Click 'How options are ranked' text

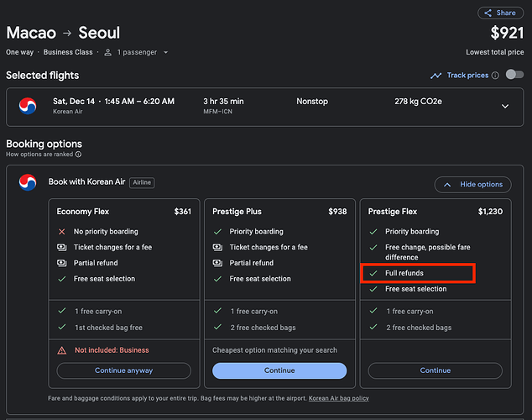39,155
